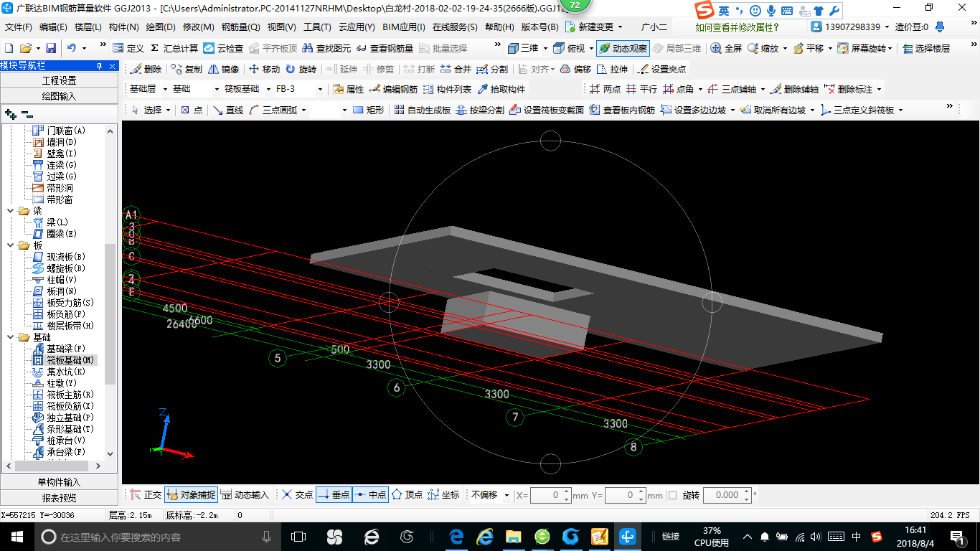Switch to 全屏 fullscreen view
The width and height of the screenshot is (980, 551).
(x=726, y=48)
